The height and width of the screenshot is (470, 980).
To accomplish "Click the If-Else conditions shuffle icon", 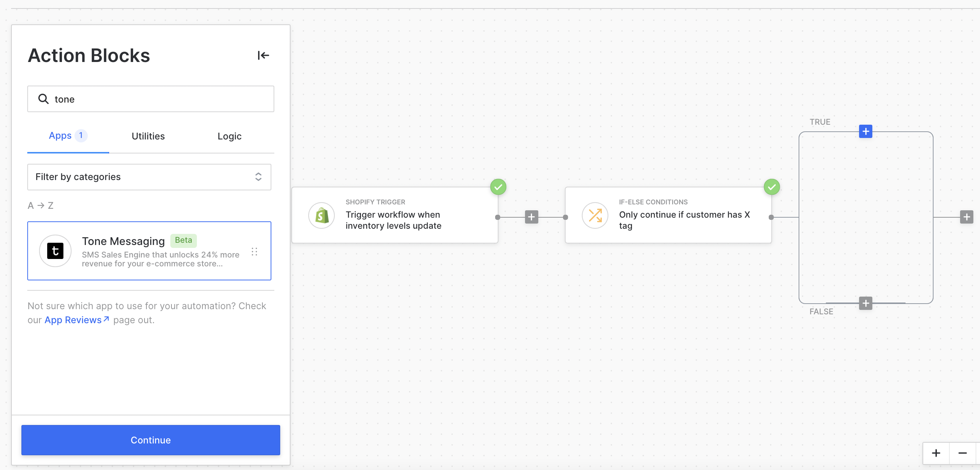I will (595, 215).
